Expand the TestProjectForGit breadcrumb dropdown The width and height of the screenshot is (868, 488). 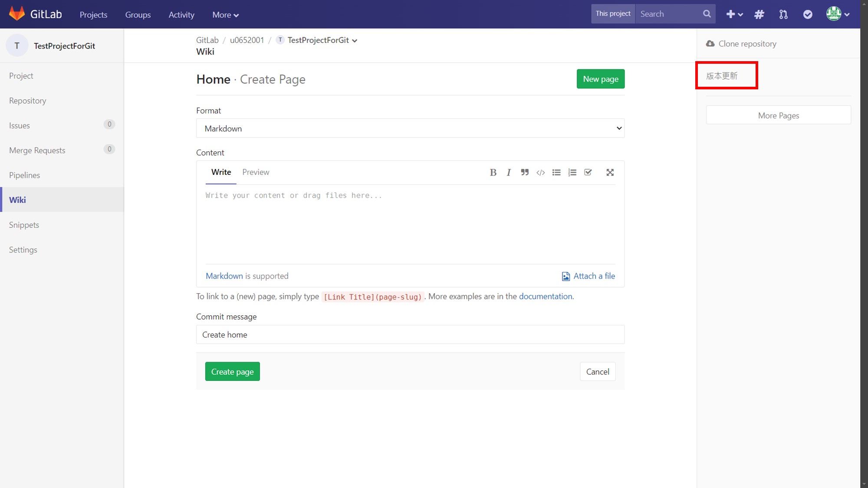pos(355,40)
